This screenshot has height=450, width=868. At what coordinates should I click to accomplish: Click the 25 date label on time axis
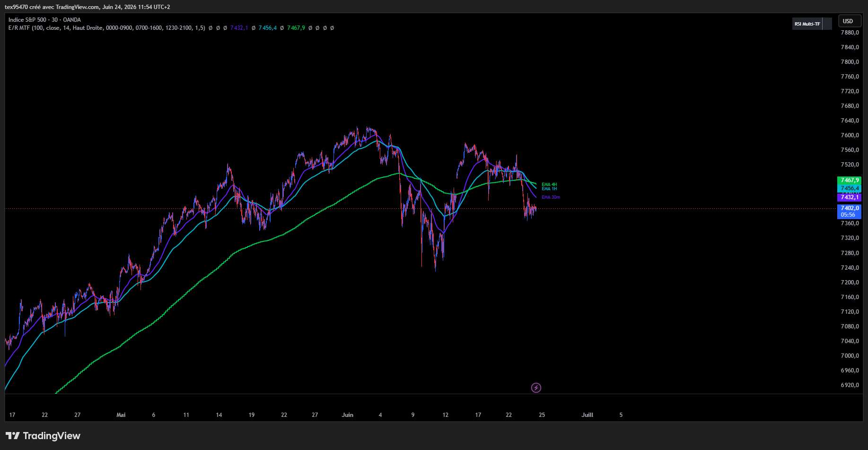[542, 415]
